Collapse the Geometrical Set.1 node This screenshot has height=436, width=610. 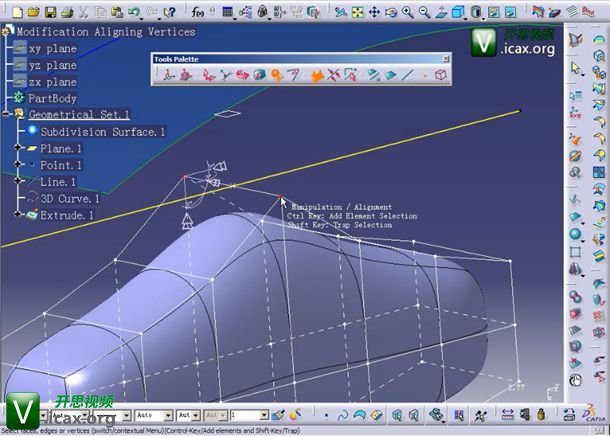pos(6,115)
